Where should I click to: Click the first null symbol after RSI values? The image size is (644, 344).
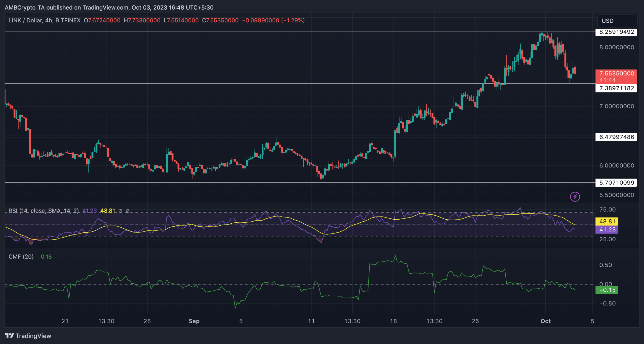tap(120, 211)
